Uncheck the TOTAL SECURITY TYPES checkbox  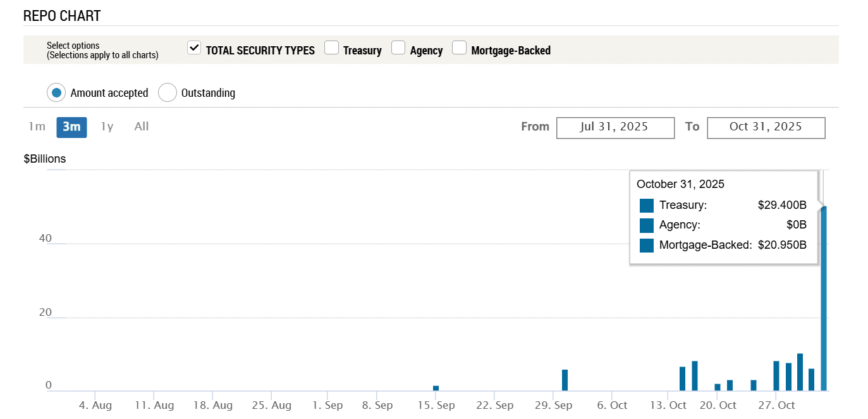pyautogui.click(x=194, y=48)
